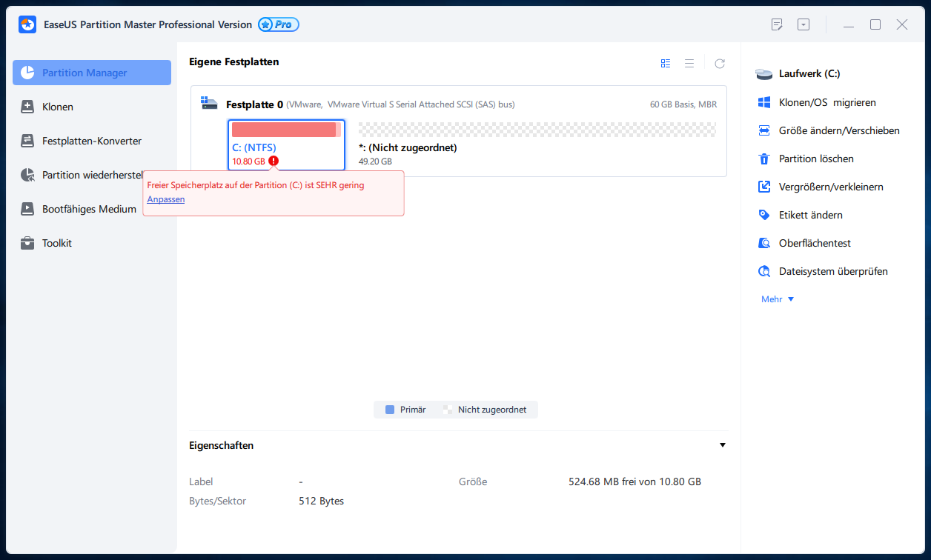
Task: Click the "524.68 MB frei von 10.80 GB" value
Action: point(635,482)
